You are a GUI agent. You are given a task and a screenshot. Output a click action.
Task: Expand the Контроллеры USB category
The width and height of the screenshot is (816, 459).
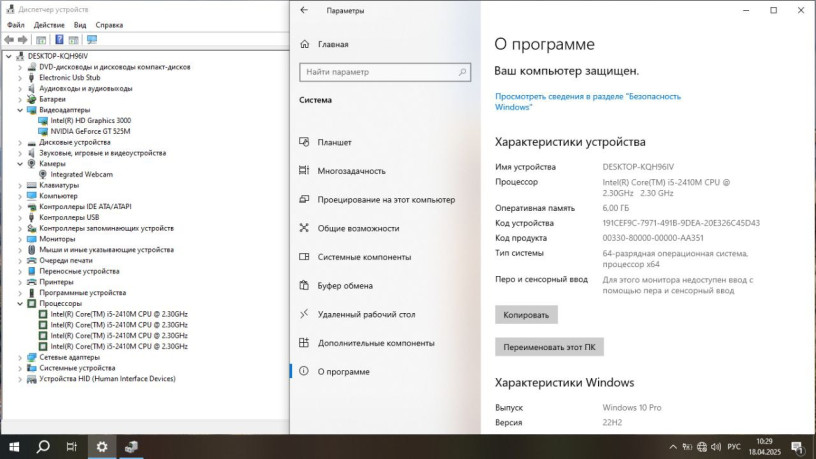pyautogui.click(x=20, y=218)
